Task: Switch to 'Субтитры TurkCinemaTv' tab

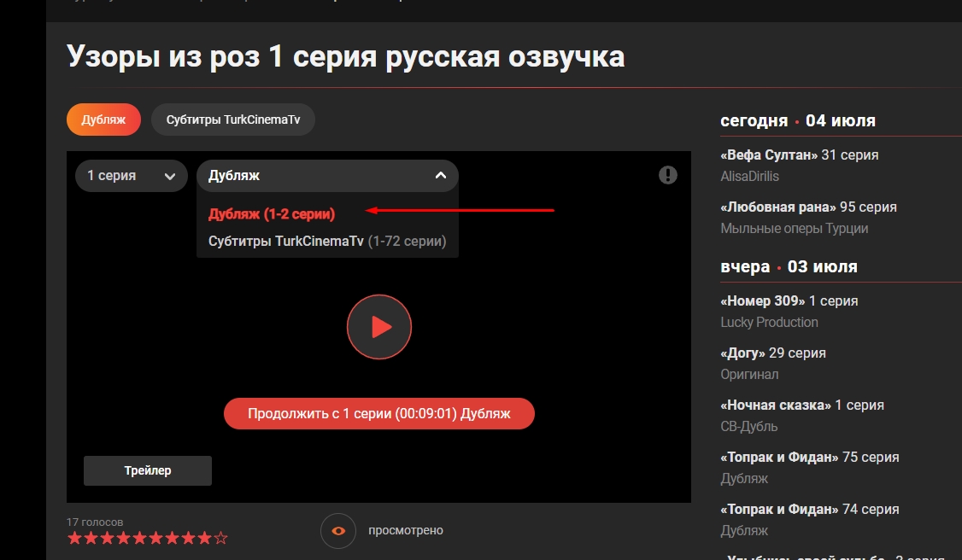Action: click(233, 120)
